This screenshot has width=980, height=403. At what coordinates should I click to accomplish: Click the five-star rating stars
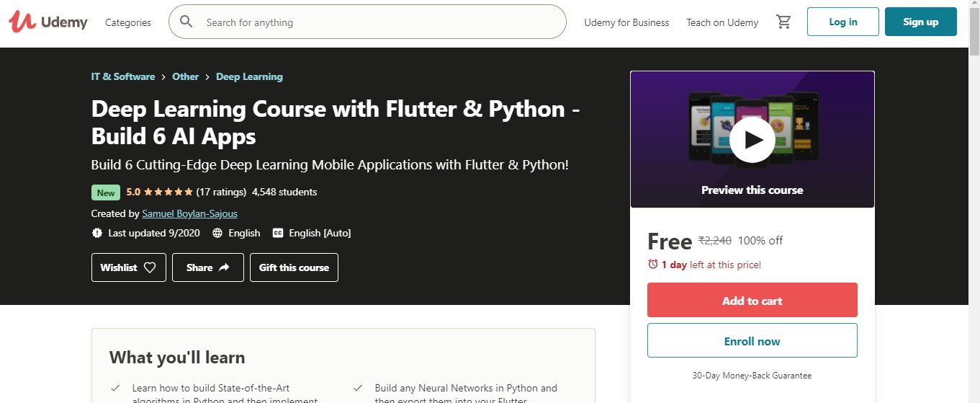168,192
